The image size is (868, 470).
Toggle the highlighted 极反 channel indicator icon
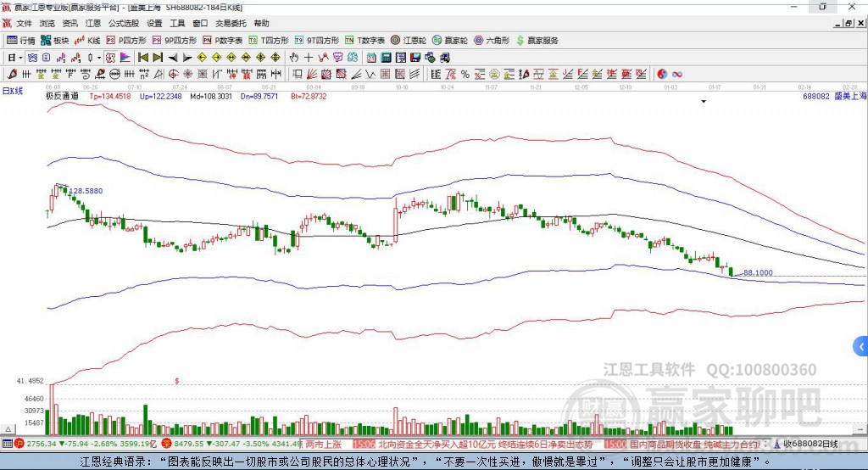[111, 58]
